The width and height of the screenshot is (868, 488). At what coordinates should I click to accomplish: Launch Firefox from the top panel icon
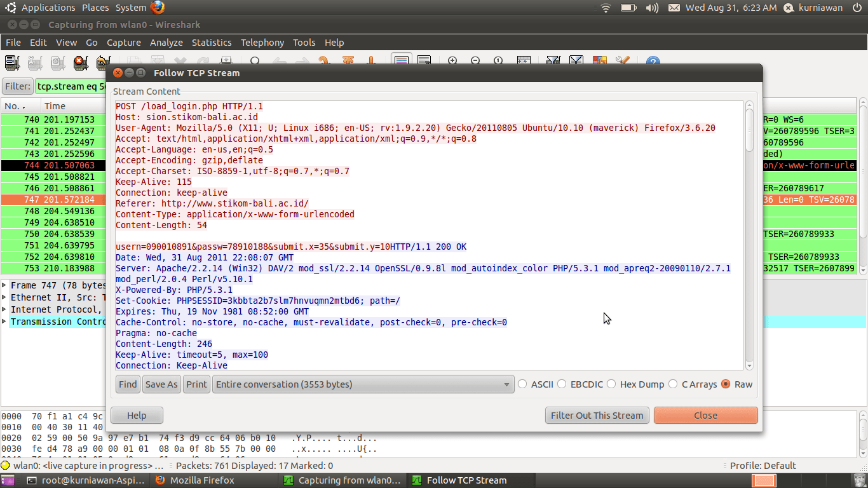(x=158, y=8)
